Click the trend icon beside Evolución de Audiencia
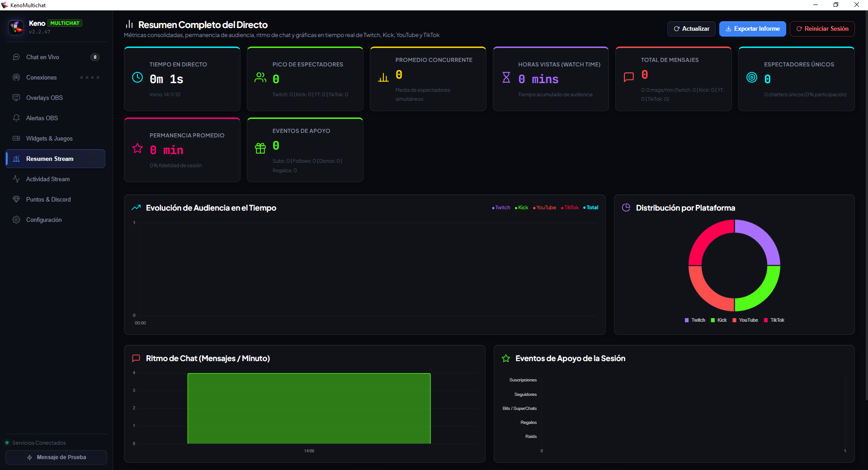This screenshot has height=470, width=868. pyautogui.click(x=136, y=208)
